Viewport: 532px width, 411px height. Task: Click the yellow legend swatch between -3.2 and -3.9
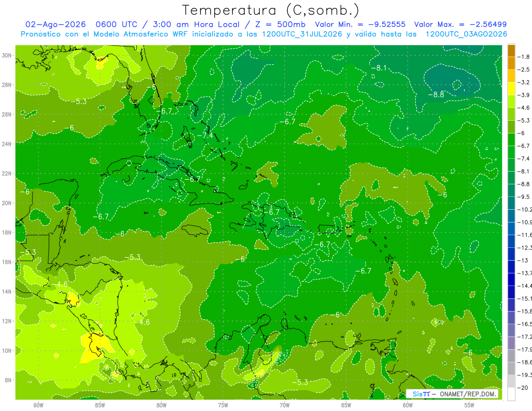click(x=512, y=89)
